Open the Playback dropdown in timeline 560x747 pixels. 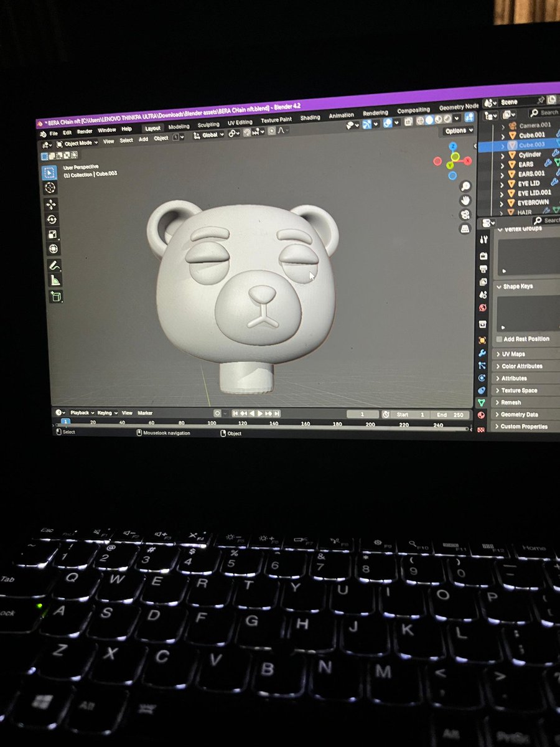point(81,413)
